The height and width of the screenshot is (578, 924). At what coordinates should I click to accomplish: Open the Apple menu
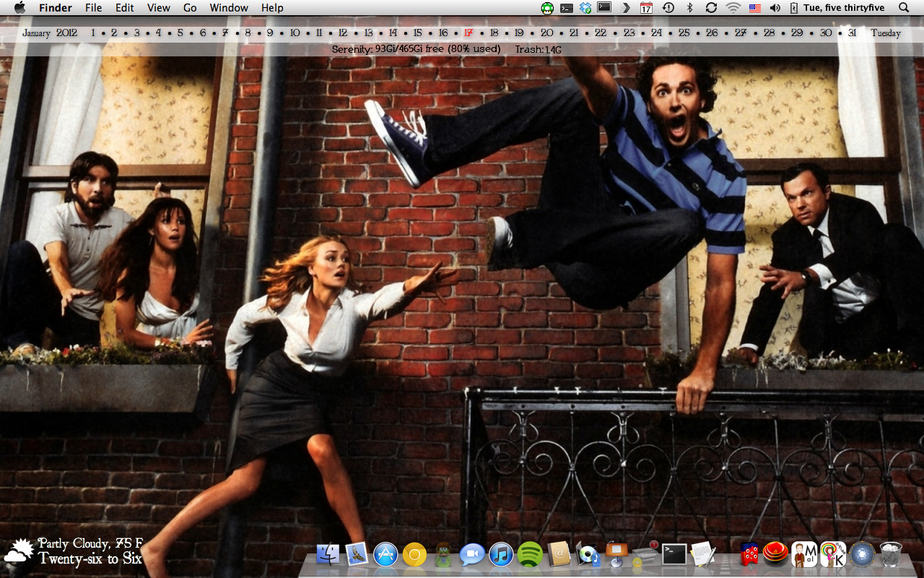[19, 8]
